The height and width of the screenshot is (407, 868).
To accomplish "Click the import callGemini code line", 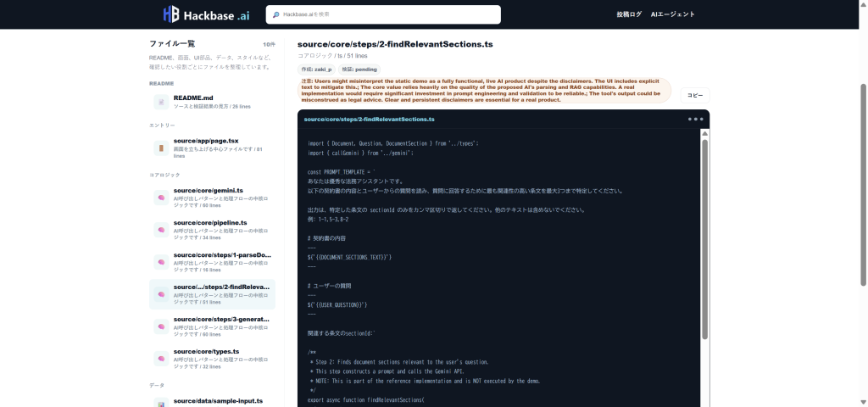I will coord(360,153).
